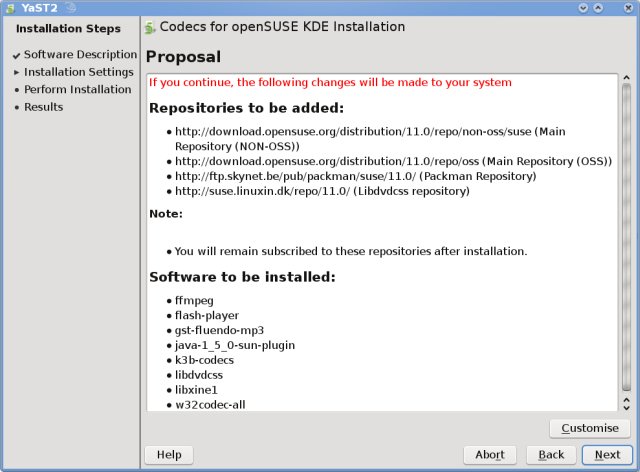The image size is (640, 472).
Task: Click the YaST2 title bar icon
Action: (11, 8)
